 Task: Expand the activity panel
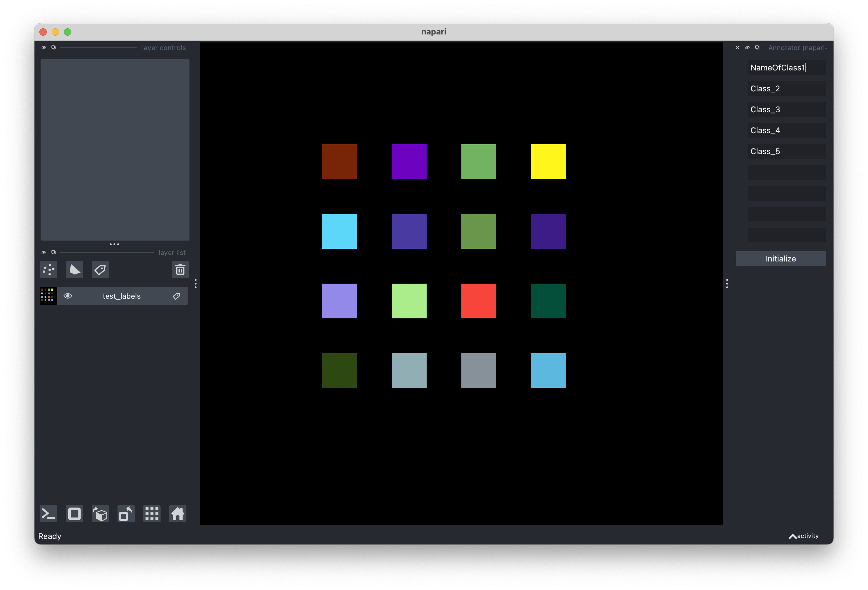point(804,536)
